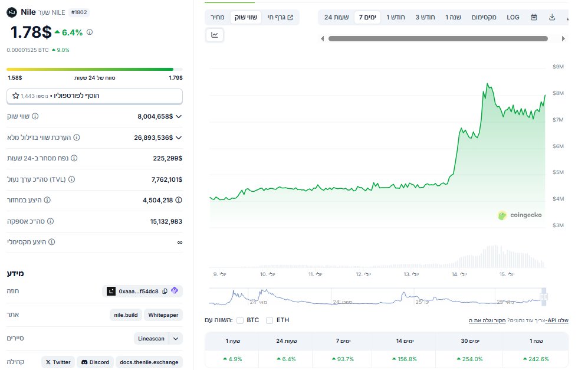Click the 0.00001525 BTC price text

point(28,50)
